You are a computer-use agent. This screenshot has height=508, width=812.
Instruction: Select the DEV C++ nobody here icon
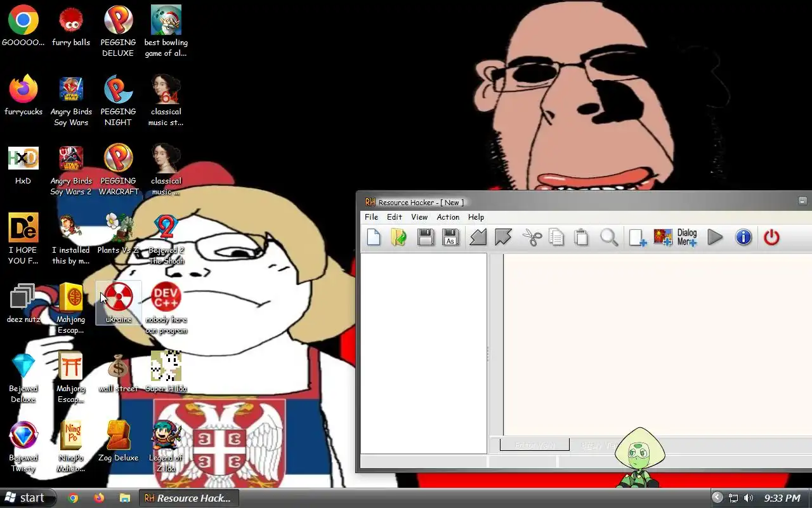click(x=166, y=309)
